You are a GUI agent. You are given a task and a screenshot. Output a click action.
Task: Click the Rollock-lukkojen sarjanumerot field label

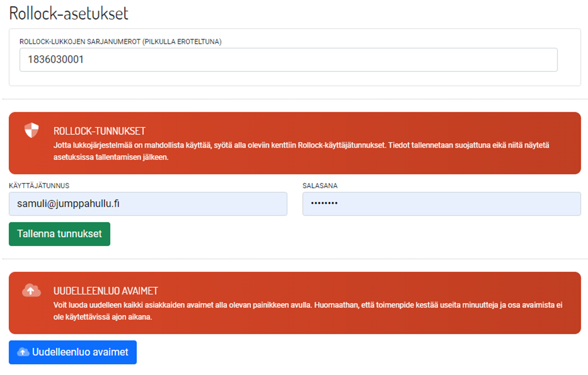coord(121,42)
